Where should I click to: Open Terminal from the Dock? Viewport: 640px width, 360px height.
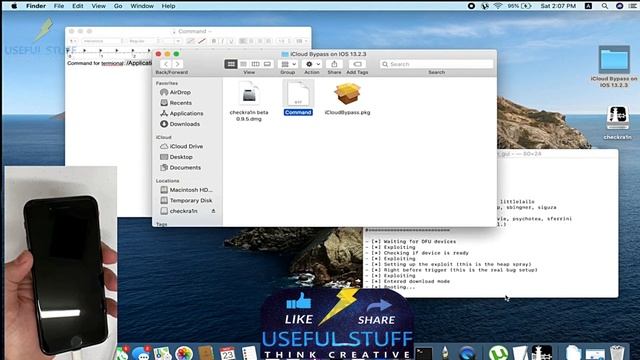[424, 353]
